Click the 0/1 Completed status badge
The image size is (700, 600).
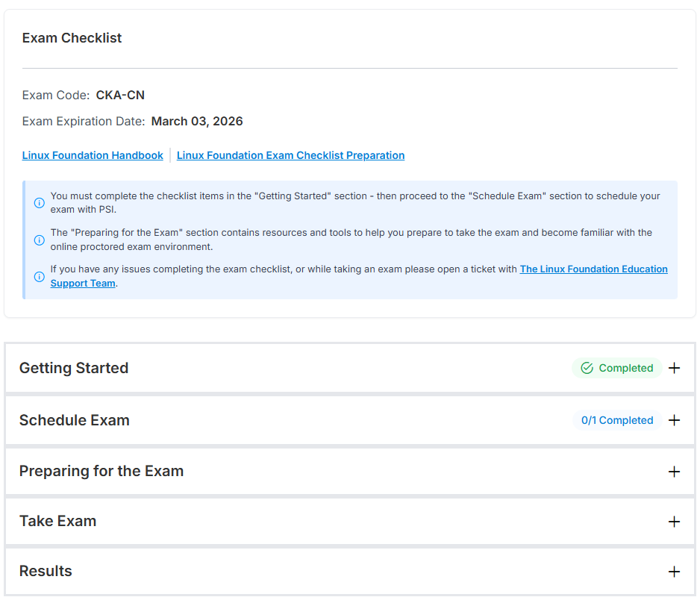click(x=617, y=420)
